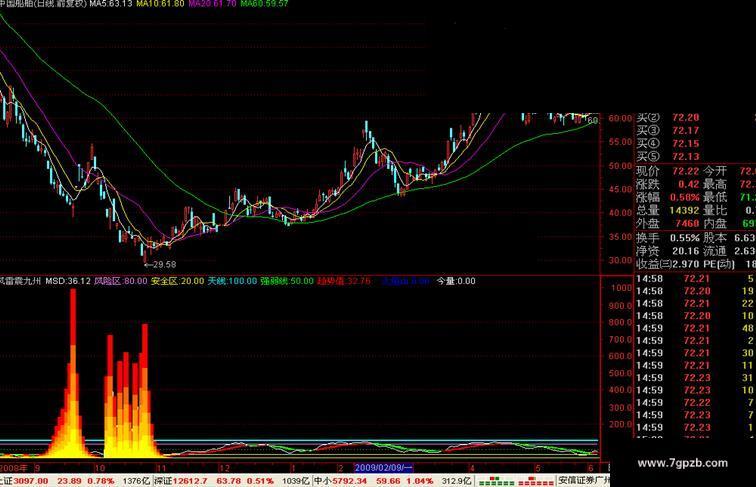This screenshot has height=487, width=756.
Task: Click the 深证 turnover 1039亿
Action: [296, 481]
